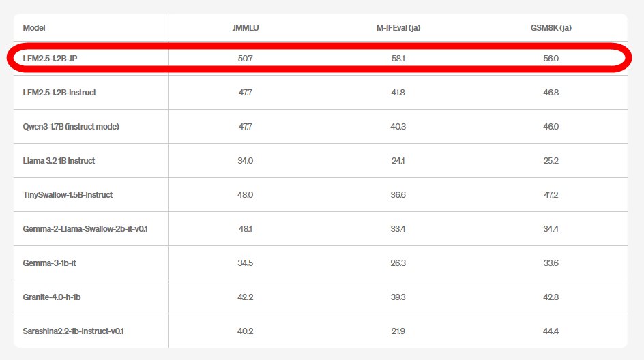Click the Sarashina2.2-1b-instruct-v0.1 model name
This screenshot has width=644, height=360.
click(74, 331)
